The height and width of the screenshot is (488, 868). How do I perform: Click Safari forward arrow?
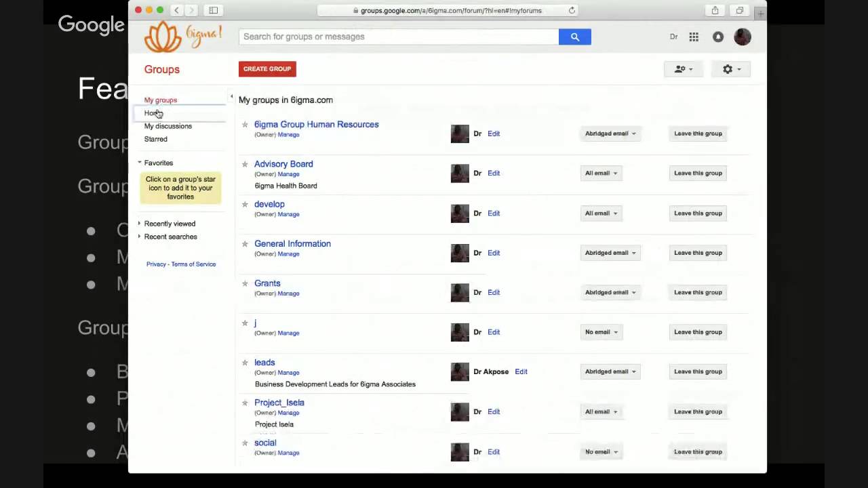(x=191, y=10)
